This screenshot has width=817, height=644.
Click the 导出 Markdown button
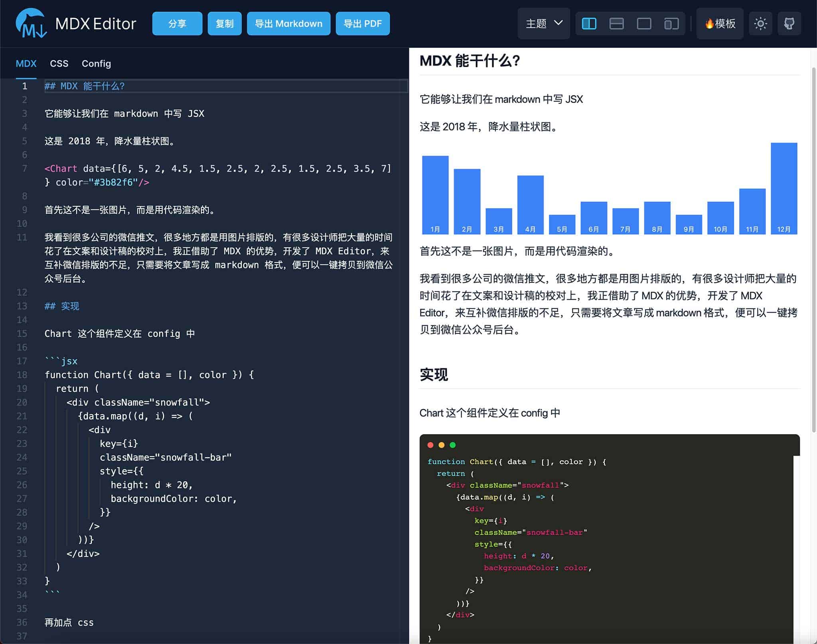point(288,24)
